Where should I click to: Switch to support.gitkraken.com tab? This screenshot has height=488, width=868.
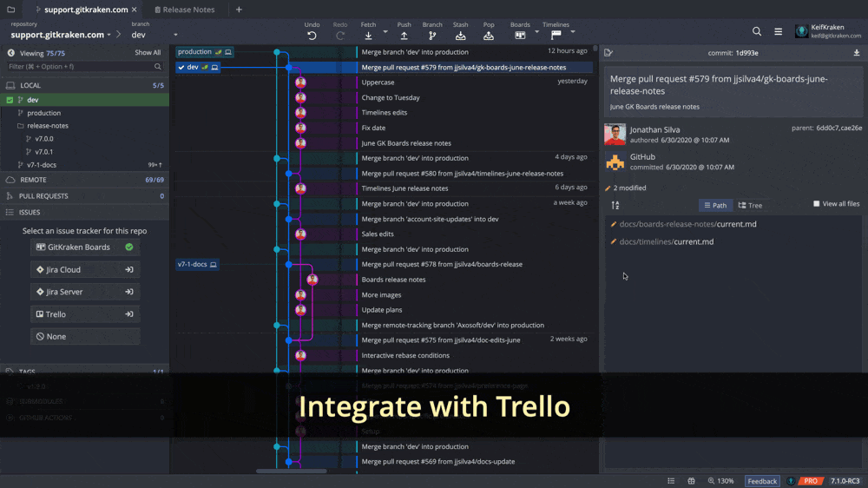[86, 10]
